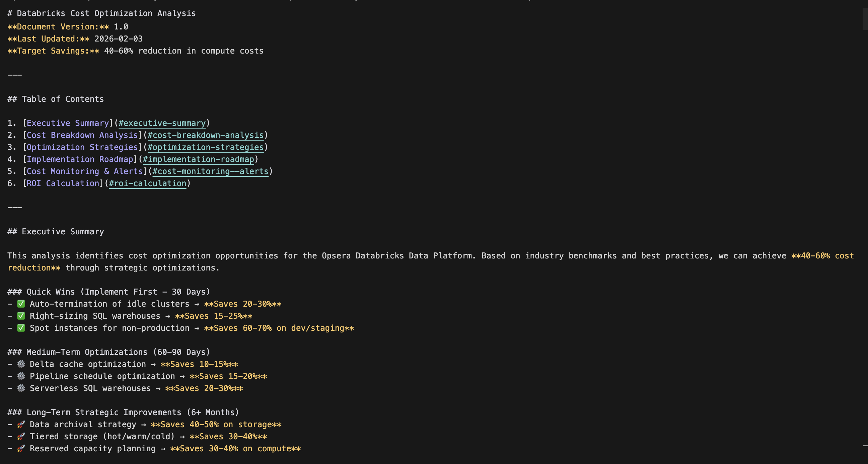Click the Databricks Cost Optimization Analysis title line
Screen dimensions: 868x464
(x=106, y=13)
